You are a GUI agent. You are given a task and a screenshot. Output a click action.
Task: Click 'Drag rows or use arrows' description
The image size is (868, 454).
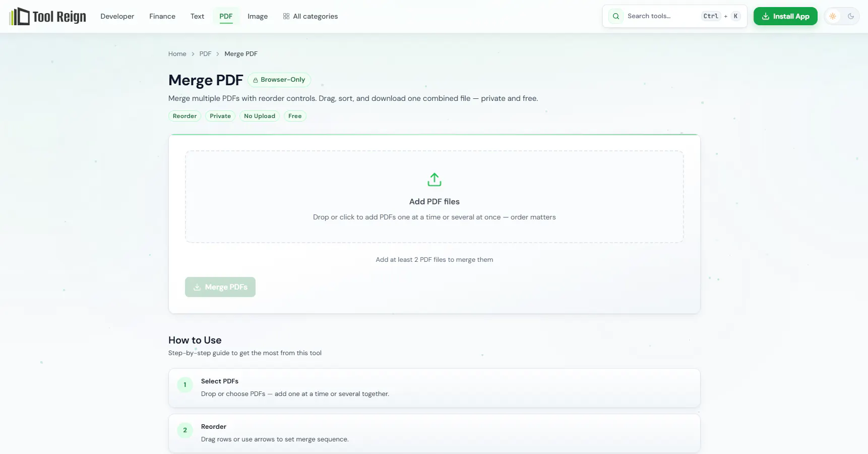click(x=275, y=439)
